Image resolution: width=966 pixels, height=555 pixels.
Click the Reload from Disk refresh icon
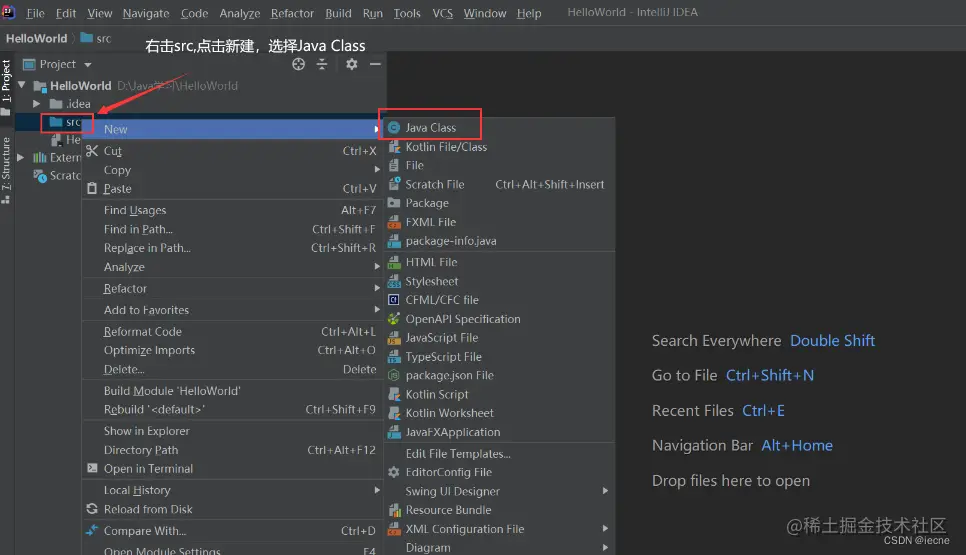(x=92, y=509)
